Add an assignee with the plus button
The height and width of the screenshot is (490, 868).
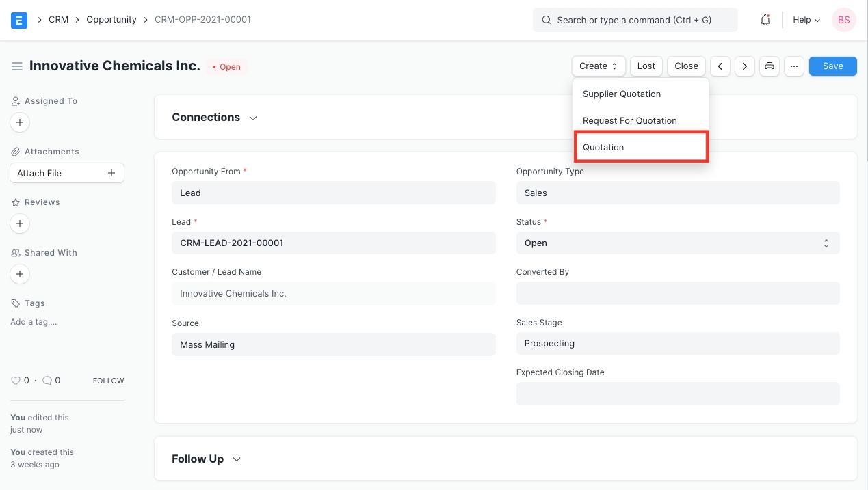click(x=20, y=123)
